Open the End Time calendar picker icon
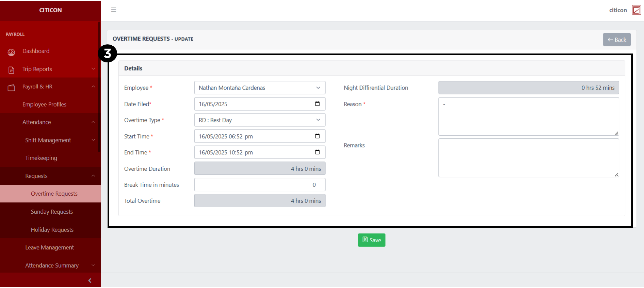 (317, 152)
